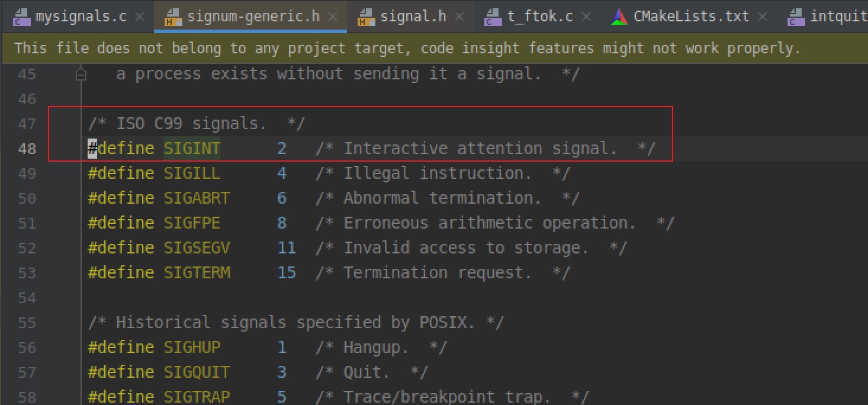Image resolution: width=868 pixels, height=405 pixels.
Task: Click the SIGINT macro name
Action: tap(192, 148)
